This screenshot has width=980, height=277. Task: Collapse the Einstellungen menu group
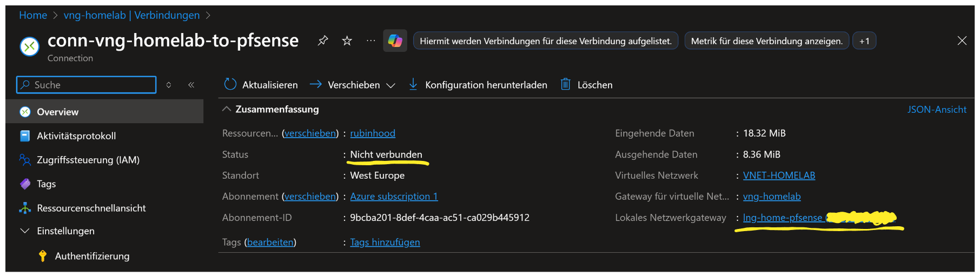pyautogui.click(x=25, y=231)
